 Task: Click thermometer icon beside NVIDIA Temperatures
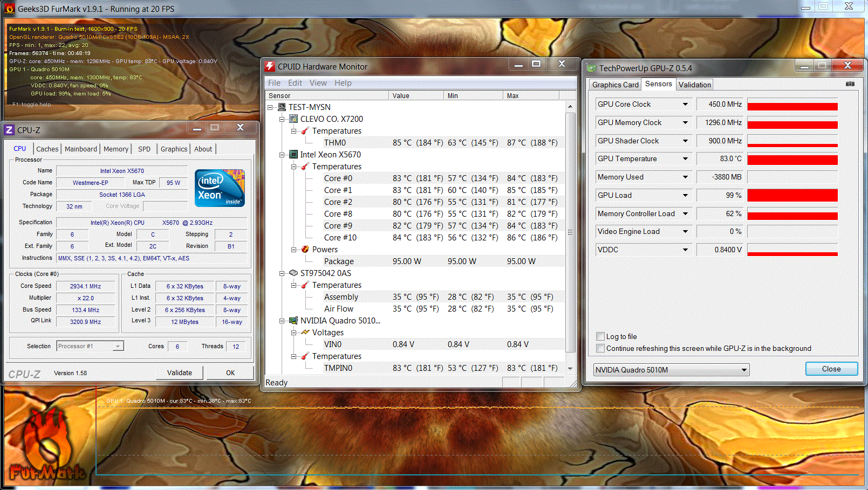pos(305,356)
